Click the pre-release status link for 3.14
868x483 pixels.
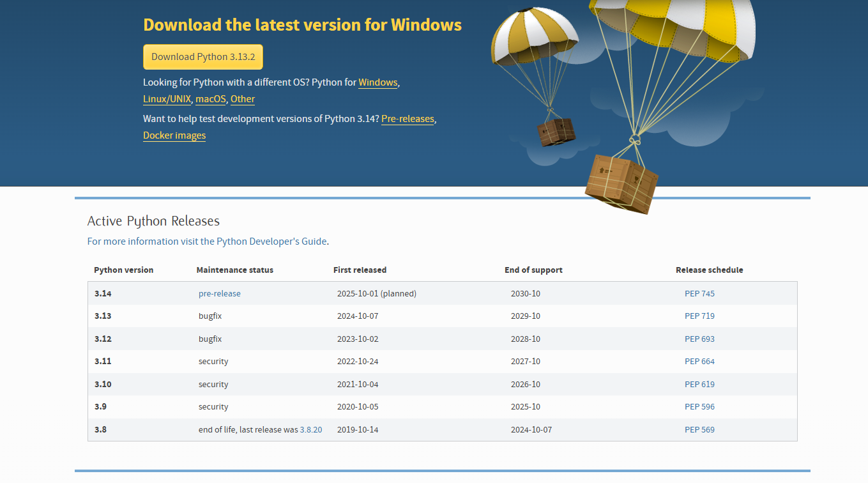[219, 294]
